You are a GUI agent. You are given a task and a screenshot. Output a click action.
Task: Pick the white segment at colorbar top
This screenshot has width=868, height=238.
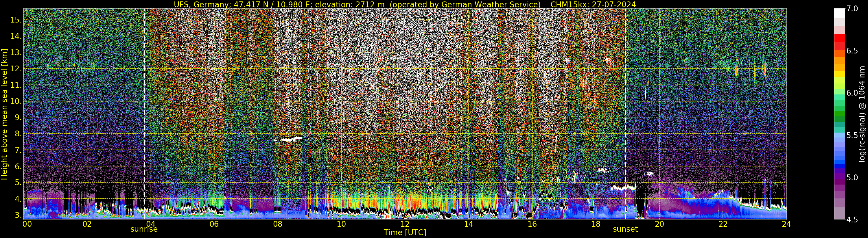click(839, 13)
